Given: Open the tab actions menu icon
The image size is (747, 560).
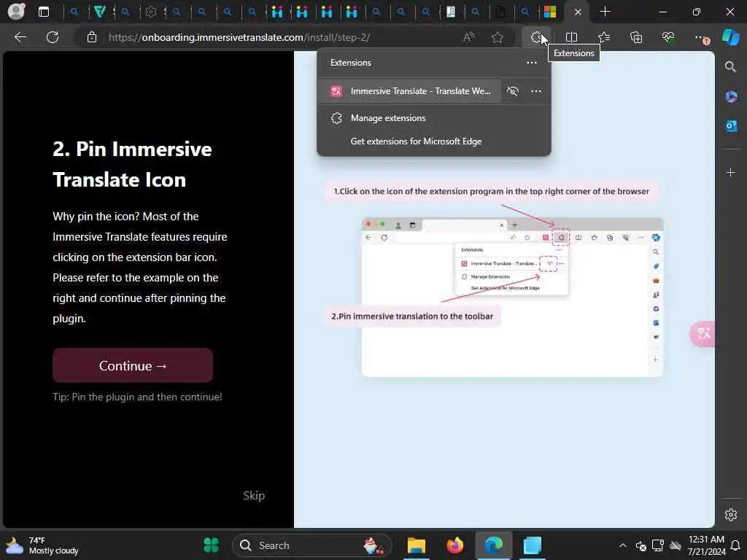Looking at the screenshot, I should click(x=43, y=12).
